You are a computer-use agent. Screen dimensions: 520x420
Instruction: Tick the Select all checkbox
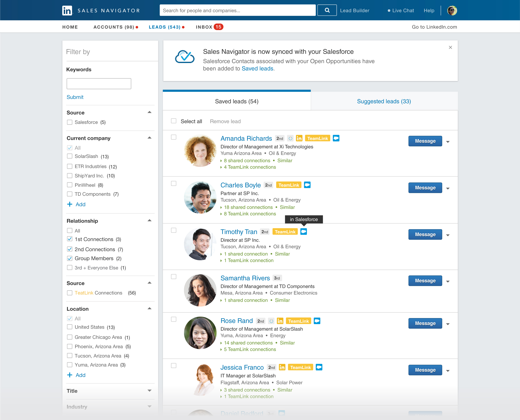click(174, 121)
